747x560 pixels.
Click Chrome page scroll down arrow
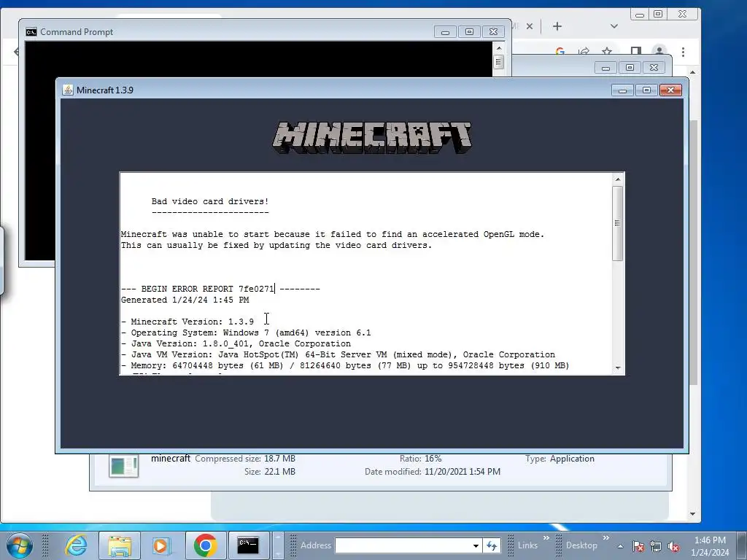(693, 514)
